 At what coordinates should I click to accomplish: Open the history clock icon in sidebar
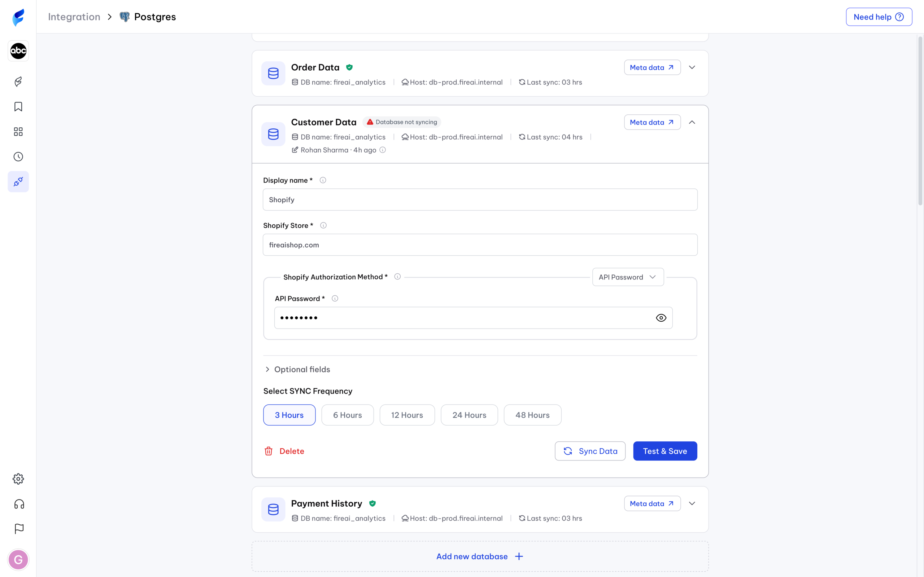18,157
